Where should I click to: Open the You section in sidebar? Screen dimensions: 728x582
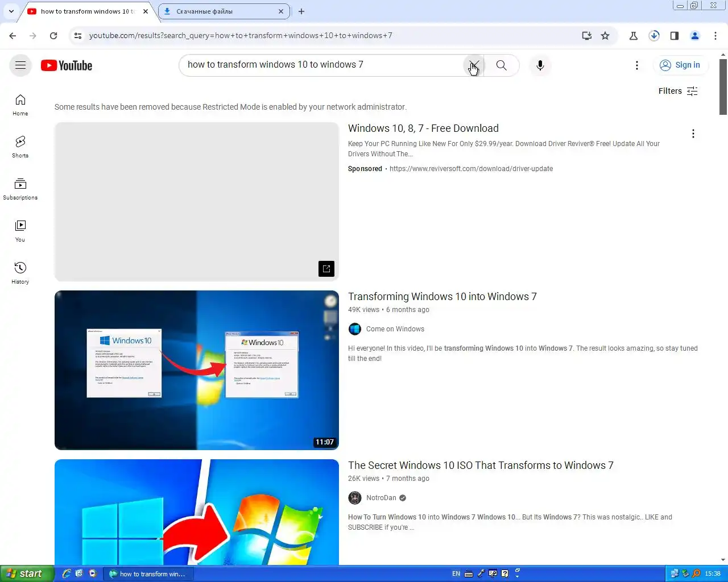point(20,231)
